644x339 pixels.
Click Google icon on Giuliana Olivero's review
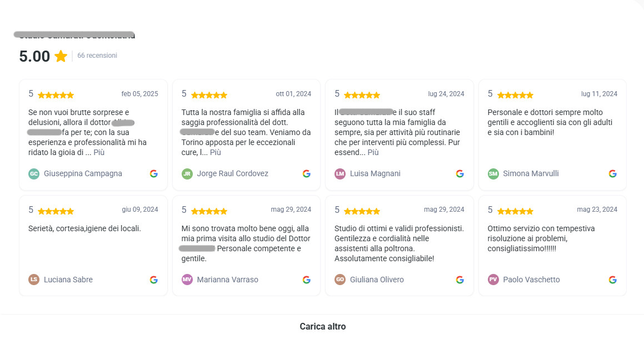[x=460, y=280]
